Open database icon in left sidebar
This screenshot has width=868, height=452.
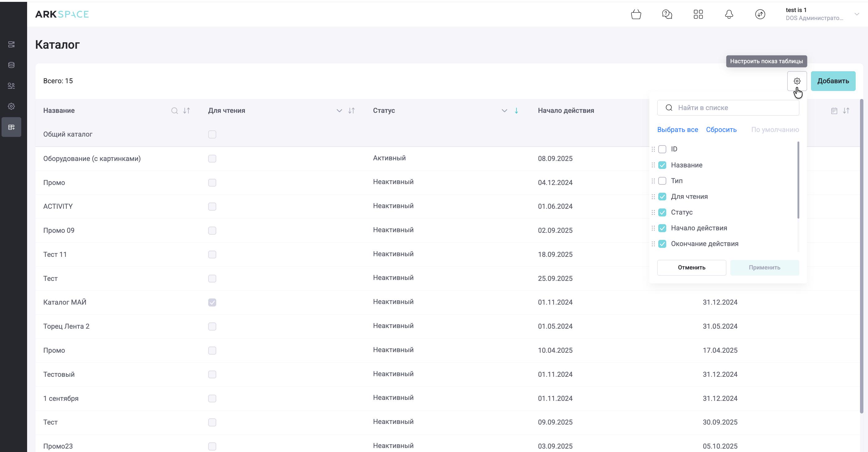coord(11,65)
